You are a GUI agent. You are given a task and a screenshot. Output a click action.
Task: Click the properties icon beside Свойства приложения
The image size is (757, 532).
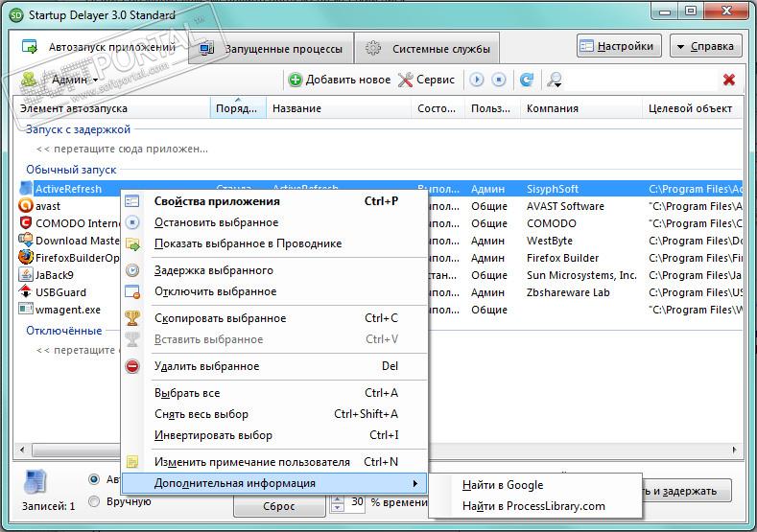click(x=132, y=200)
